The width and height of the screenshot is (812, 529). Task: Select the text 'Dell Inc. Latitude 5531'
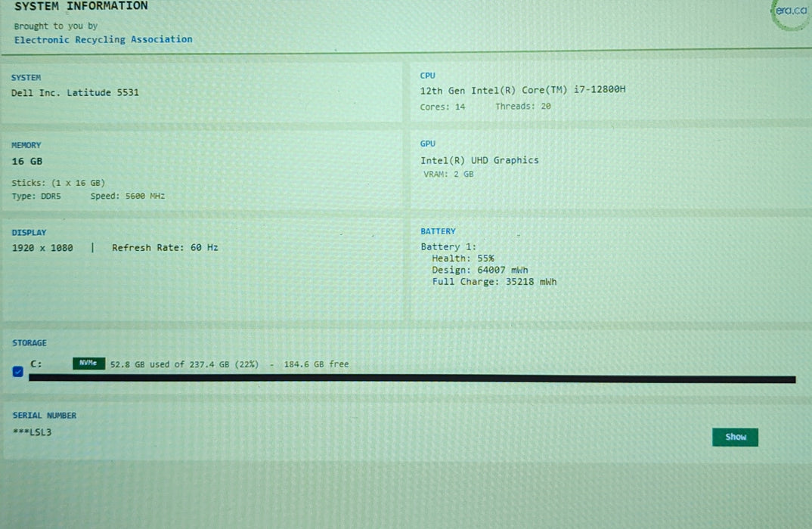pyautogui.click(x=75, y=93)
